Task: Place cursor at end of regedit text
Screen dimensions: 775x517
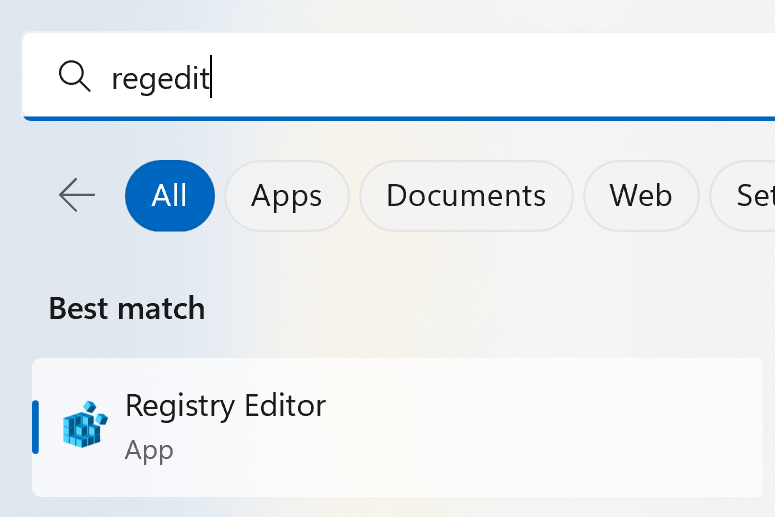Action: click(x=211, y=78)
